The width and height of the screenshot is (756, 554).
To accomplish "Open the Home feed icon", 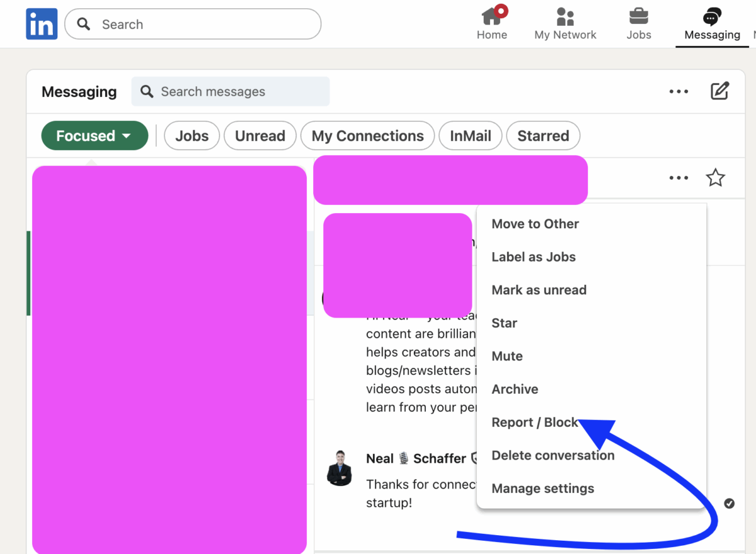I will point(491,17).
